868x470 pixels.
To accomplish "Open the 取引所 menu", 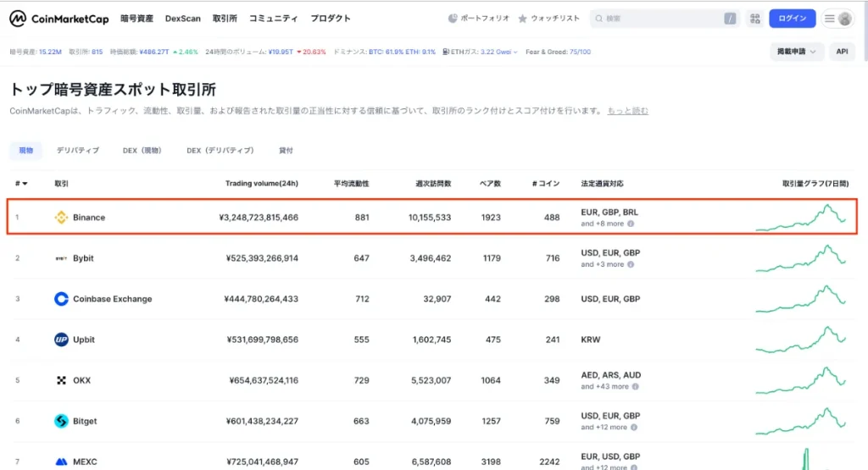I will (225, 19).
